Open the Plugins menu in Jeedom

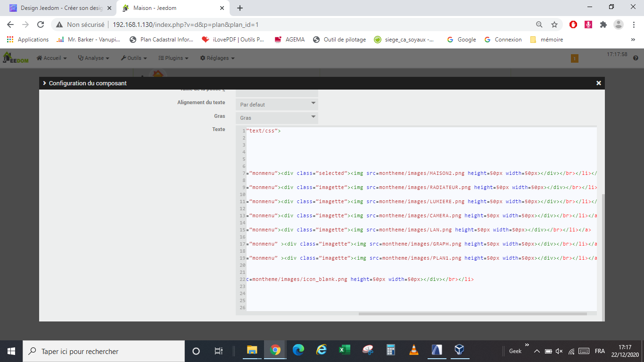tap(173, 58)
